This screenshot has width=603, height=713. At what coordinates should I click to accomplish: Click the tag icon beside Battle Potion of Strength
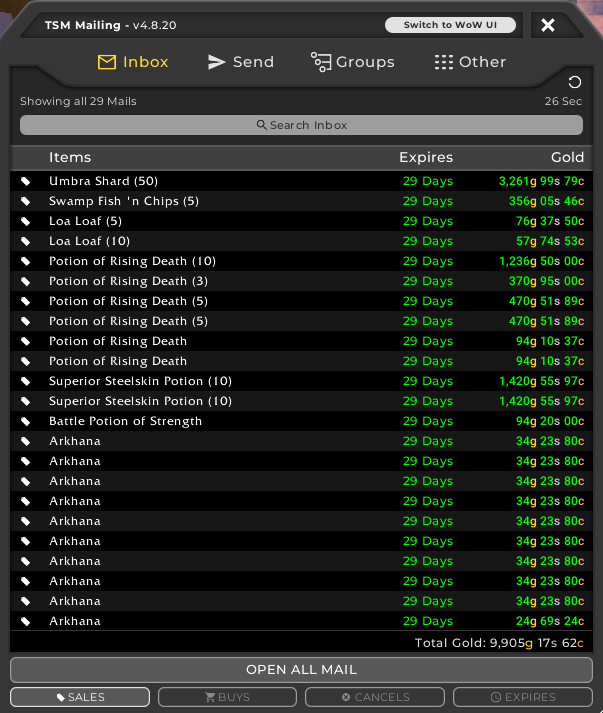pos(26,421)
